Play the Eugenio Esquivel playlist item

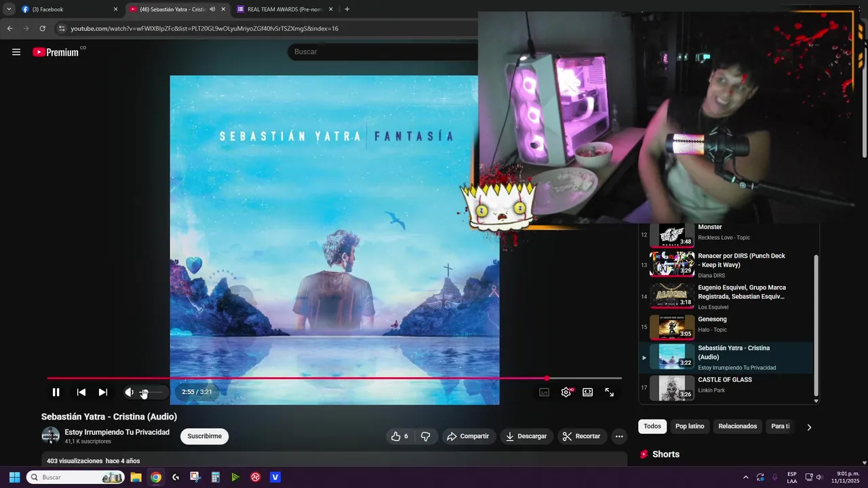(x=726, y=296)
